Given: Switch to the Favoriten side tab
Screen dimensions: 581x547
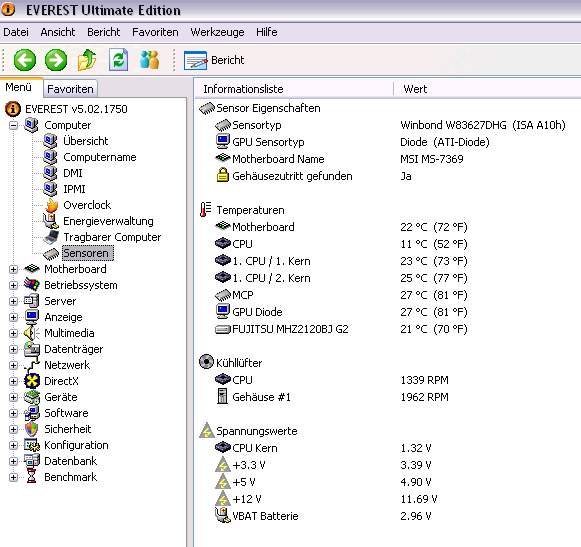Looking at the screenshot, I should (70, 89).
